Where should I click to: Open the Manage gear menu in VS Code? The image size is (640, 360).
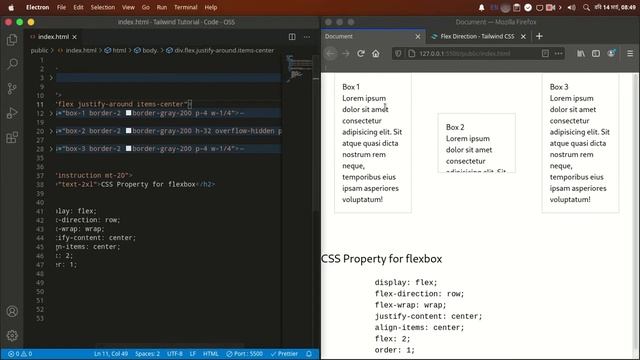[12, 336]
